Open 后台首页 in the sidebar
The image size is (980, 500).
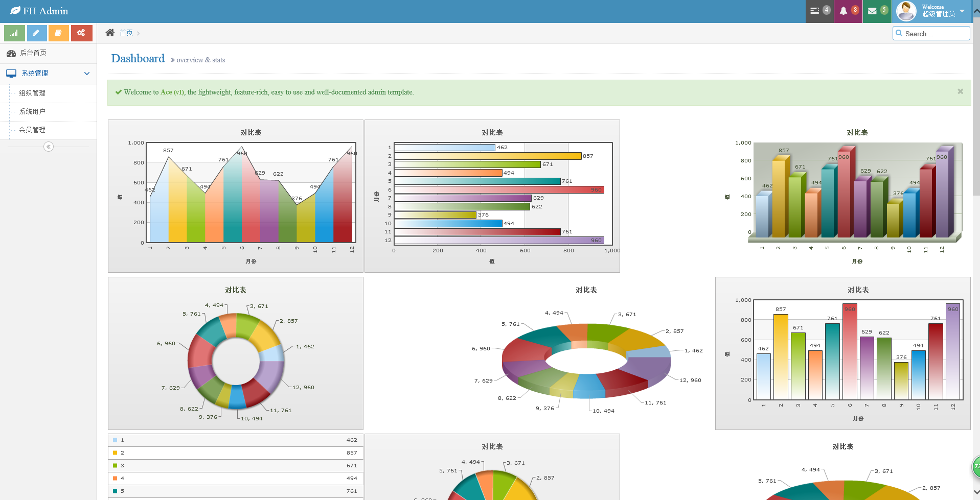tap(48, 53)
